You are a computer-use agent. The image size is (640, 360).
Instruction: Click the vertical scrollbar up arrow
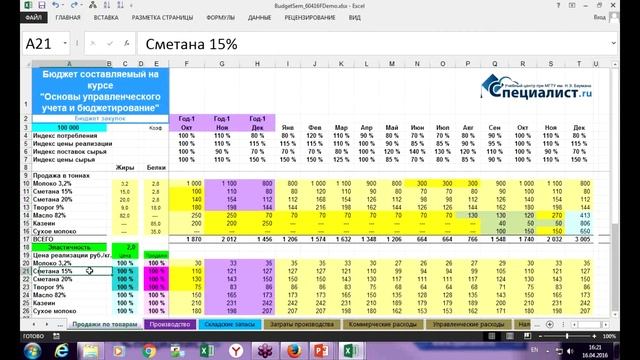click(x=615, y=64)
